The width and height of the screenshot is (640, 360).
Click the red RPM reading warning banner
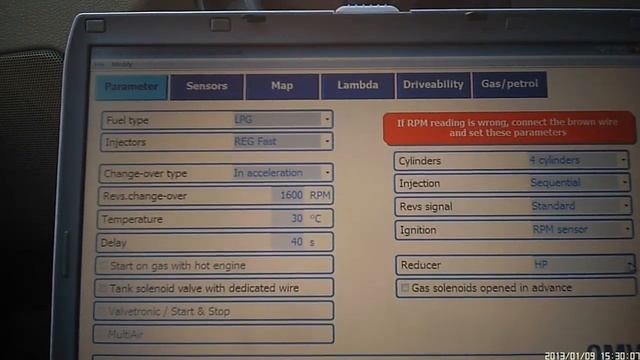click(509, 128)
